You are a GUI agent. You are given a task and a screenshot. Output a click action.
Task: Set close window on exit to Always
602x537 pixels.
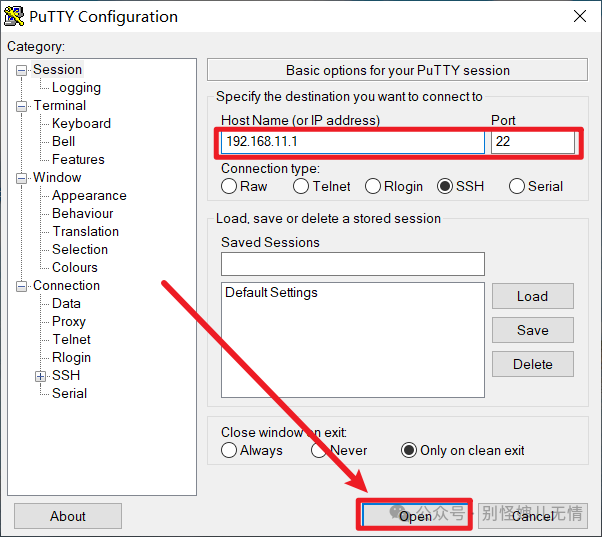[229, 450]
